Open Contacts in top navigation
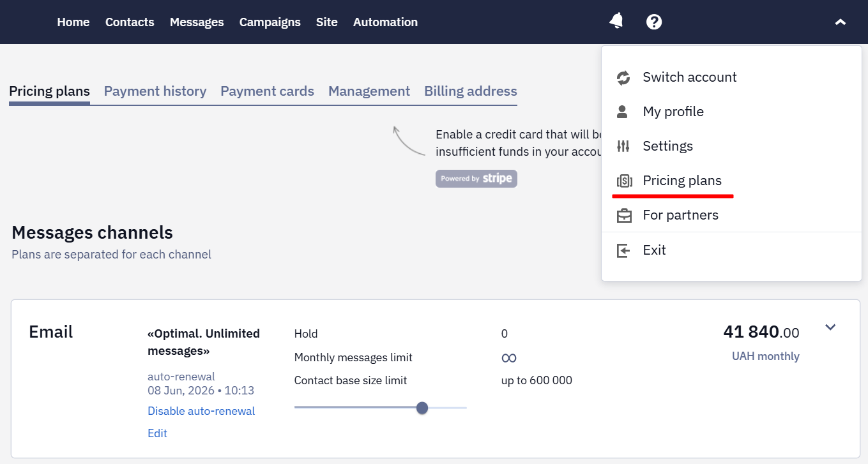This screenshot has width=868, height=464. (x=130, y=22)
